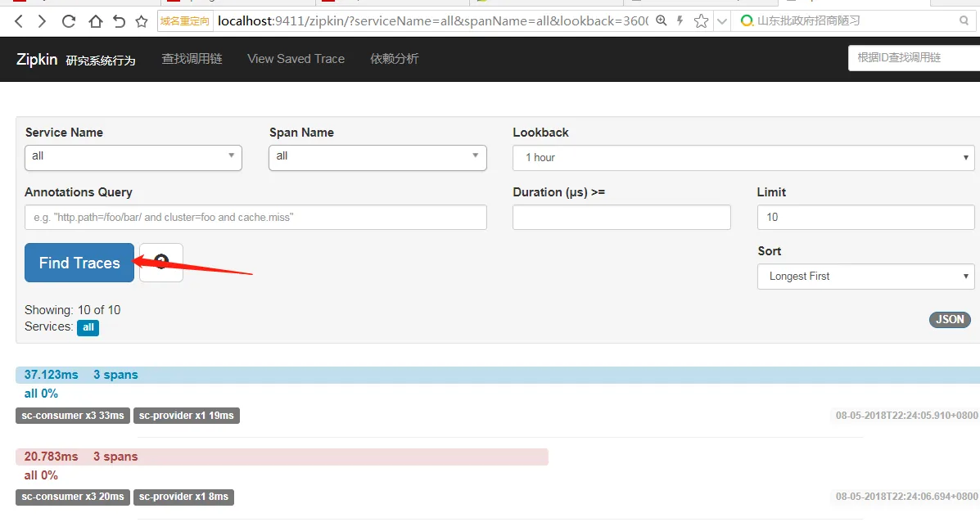Go forward with browser forward arrow

(42, 21)
